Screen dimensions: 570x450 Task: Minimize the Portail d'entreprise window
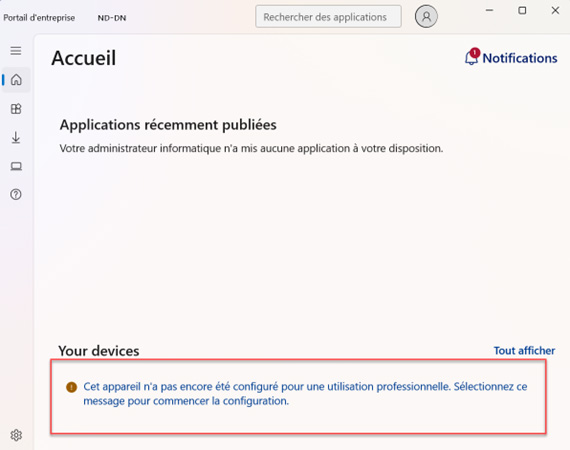[490, 11]
